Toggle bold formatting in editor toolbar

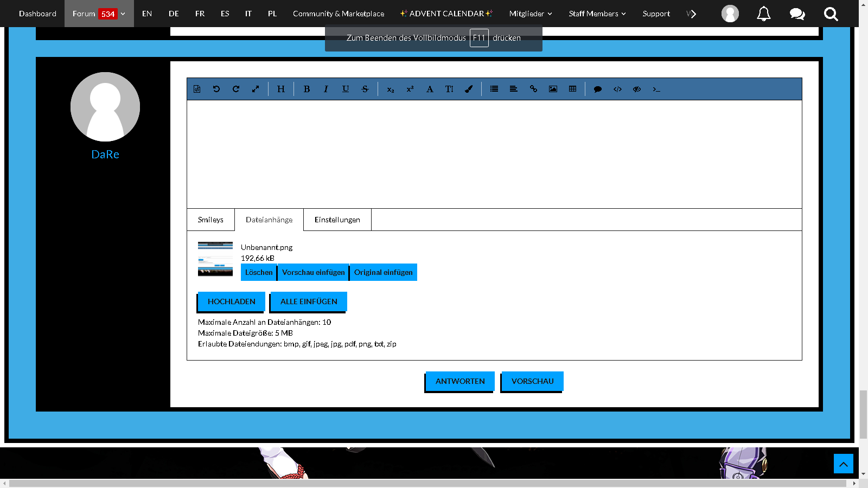[x=307, y=89]
